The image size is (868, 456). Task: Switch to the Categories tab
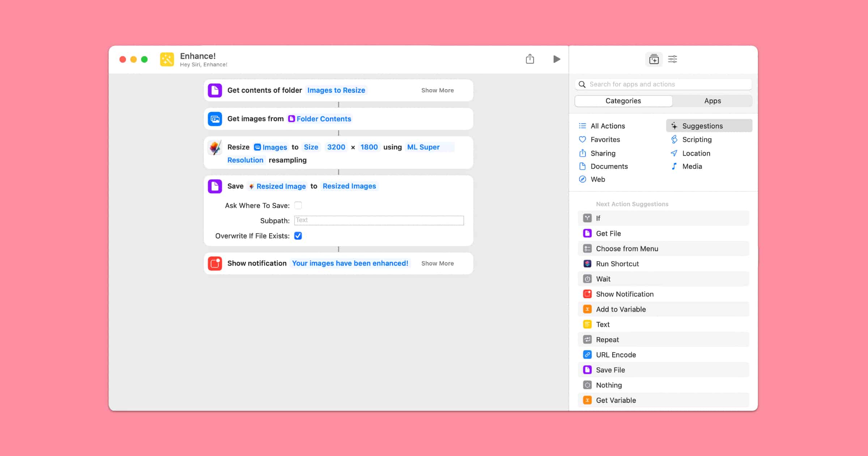[x=623, y=101]
